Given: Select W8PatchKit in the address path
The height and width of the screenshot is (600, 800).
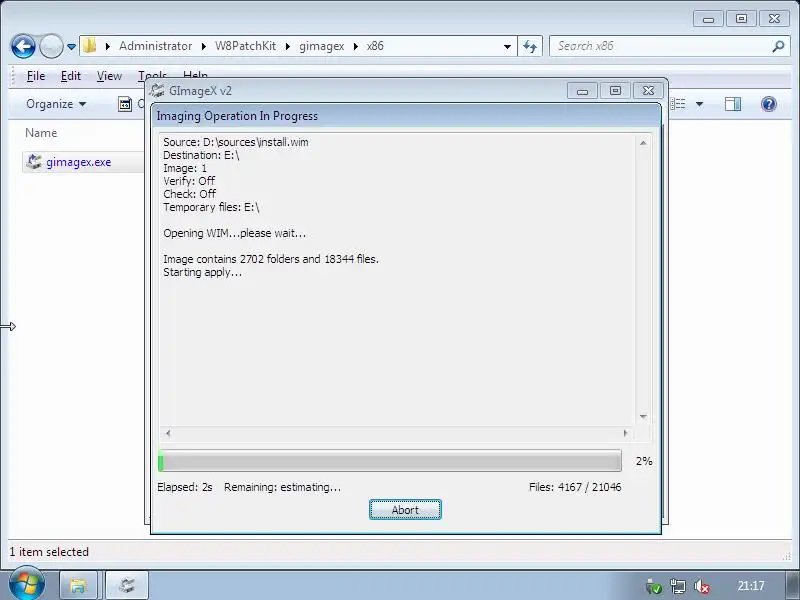Looking at the screenshot, I should point(245,46).
